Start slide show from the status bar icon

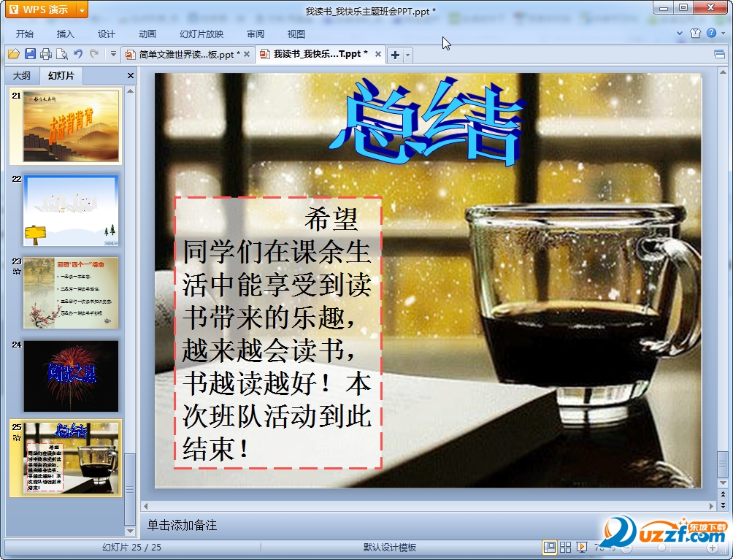coord(582,546)
